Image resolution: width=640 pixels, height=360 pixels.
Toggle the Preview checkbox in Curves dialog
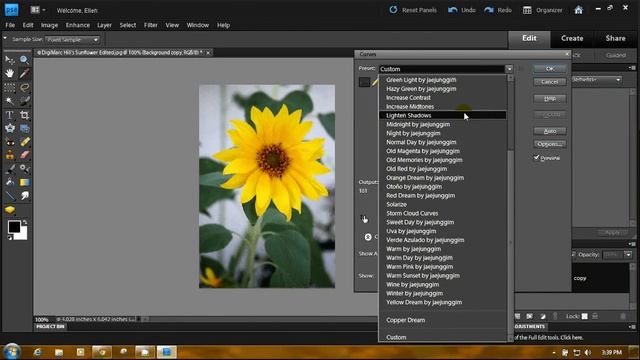point(536,158)
